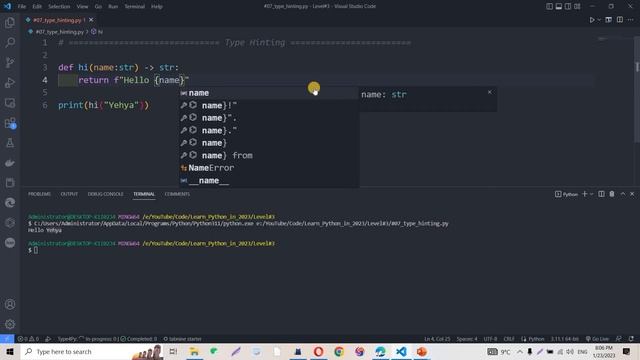Screen dimensions: 640x360
Task: Change line ending via CRLF status item
Action: click(509, 339)
